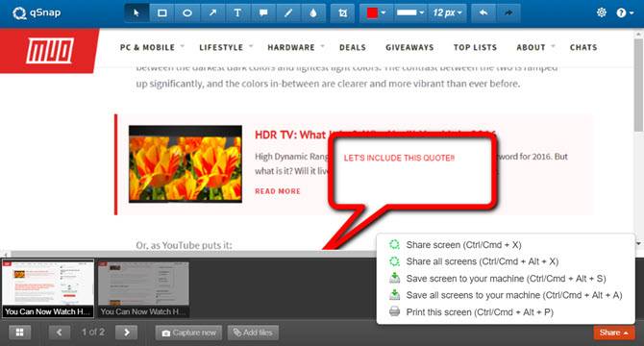
Task: Select the second dimmed capture thumbnail
Action: pos(143,289)
